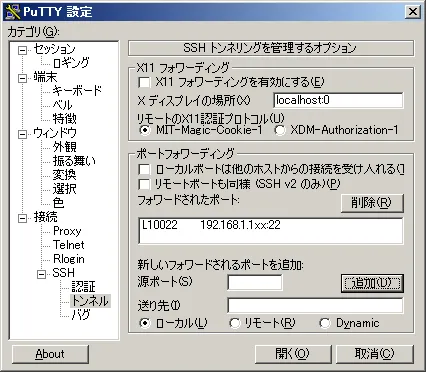This screenshot has width=426, height=372.
Task: Open the バグ category under SSH
Action: click(x=81, y=314)
